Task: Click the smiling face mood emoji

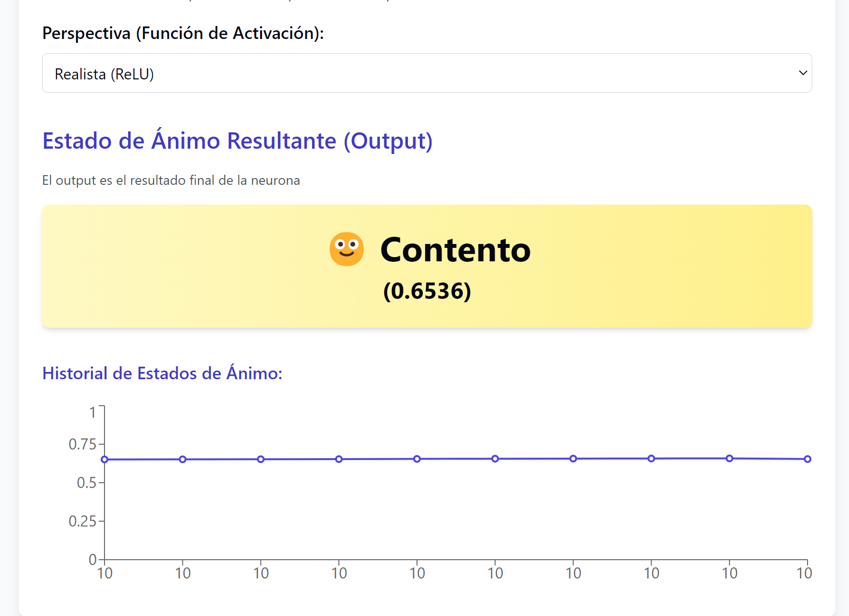Action: 346,249
